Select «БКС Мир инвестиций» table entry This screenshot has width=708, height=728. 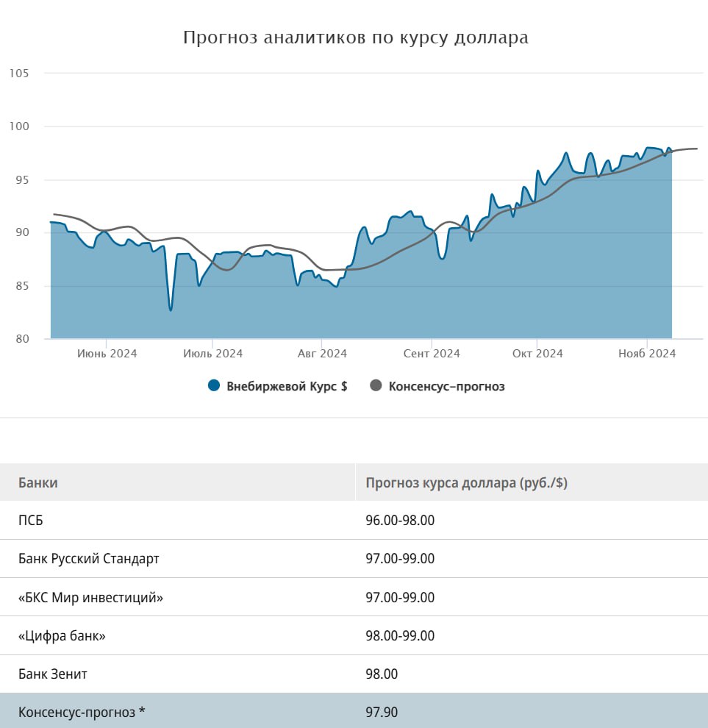click(90, 597)
